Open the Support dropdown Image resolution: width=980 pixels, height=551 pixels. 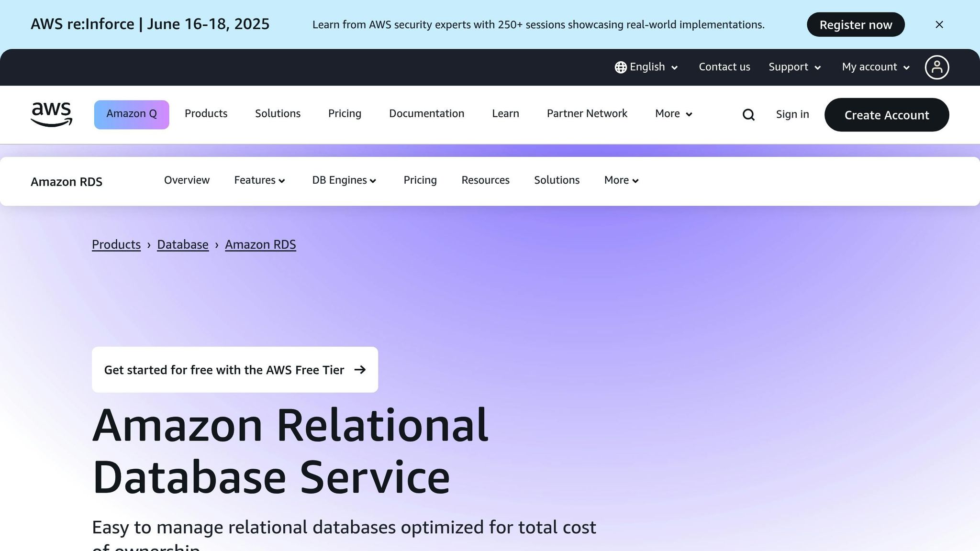pyautogui.click(x=795, y=67)
